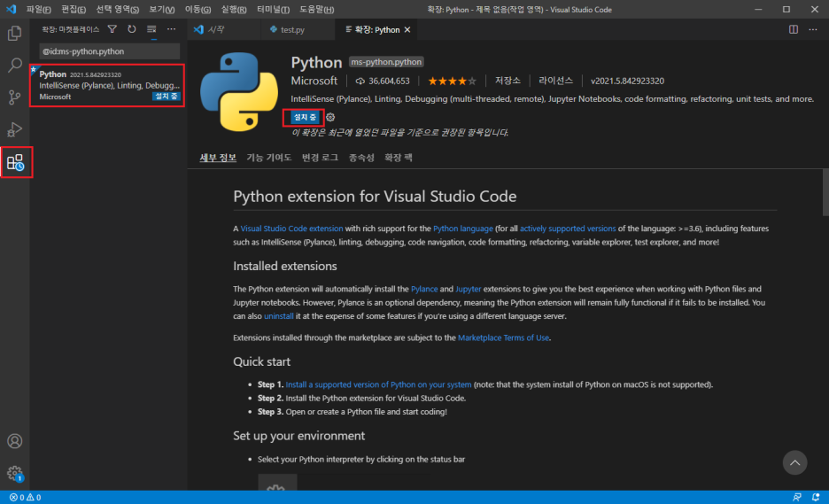Select the 세부 정보 tab
This screenshot has height=504, width=829.
coord(218,158)
